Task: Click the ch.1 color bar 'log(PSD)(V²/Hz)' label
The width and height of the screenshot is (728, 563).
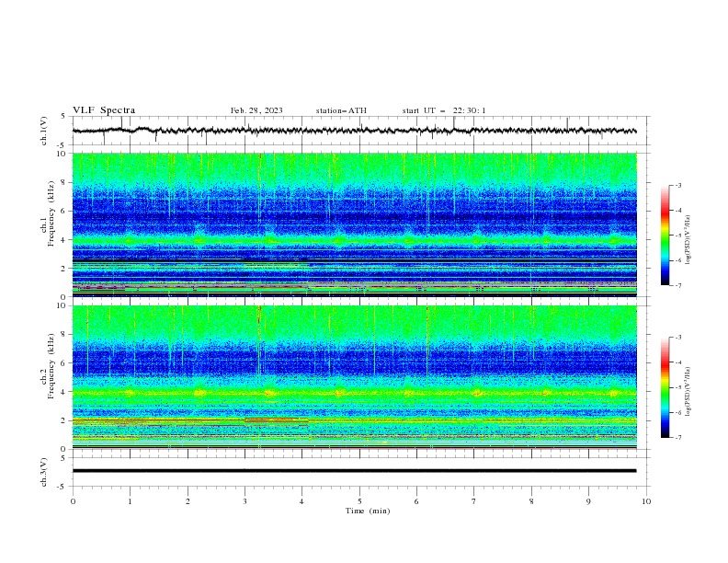Action: point(688,240)
